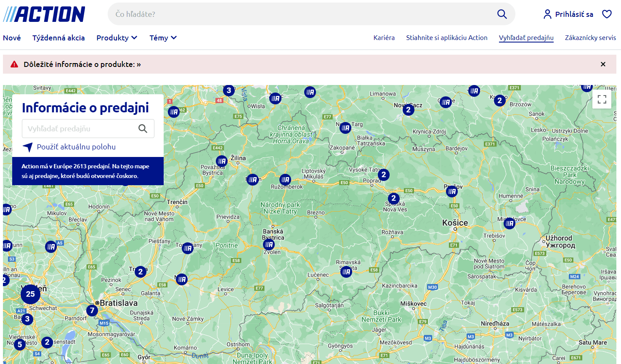Click the red warning triangle icon
Image resolution: width=621 pixels, height=364 pixels.
click(14, 64)
